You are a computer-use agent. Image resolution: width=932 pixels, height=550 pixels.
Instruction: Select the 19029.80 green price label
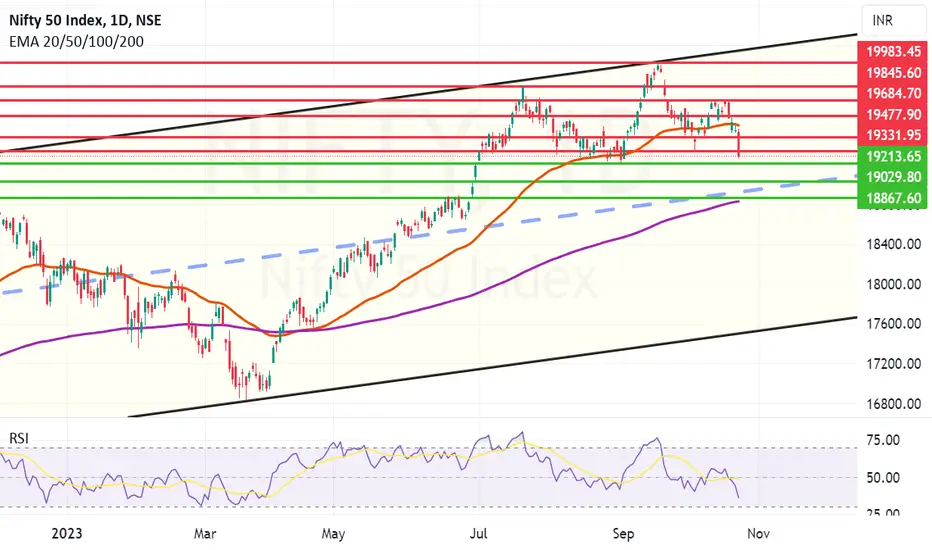[x=893, y=177]
